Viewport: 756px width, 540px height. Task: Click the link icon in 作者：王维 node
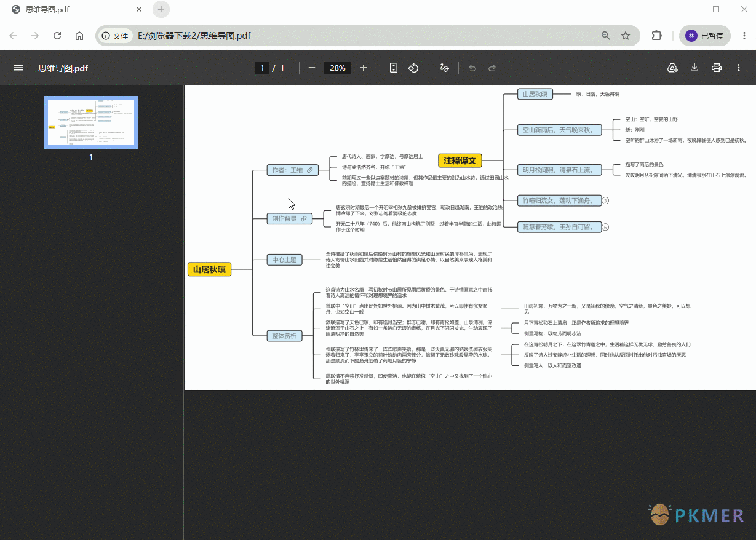click(x=310, y=170)
